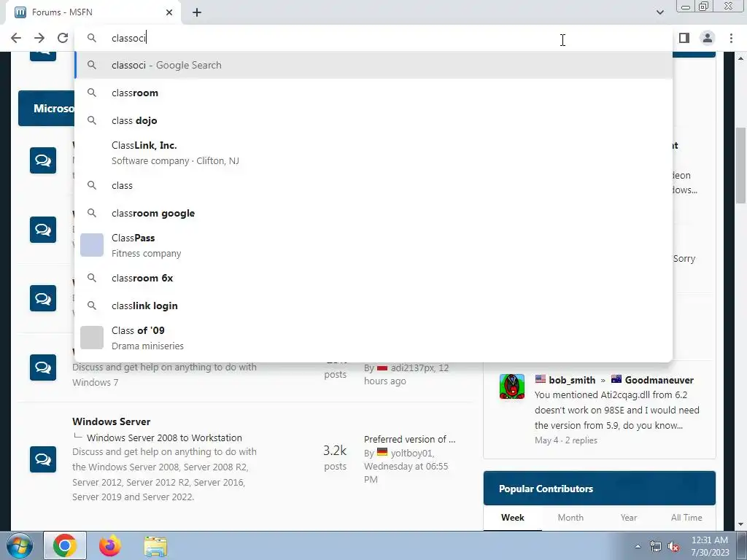The image size is (747, 560).
Task: Open bob_smith's profile link
Action: point(572,380)
